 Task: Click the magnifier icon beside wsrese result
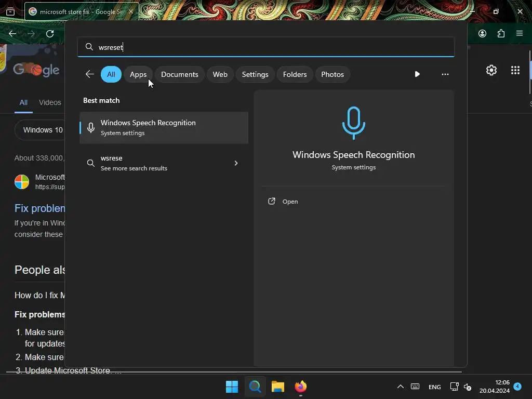coord(90,163)
